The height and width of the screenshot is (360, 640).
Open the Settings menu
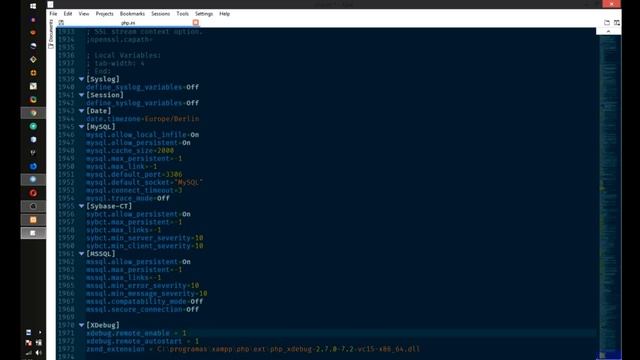204,13
